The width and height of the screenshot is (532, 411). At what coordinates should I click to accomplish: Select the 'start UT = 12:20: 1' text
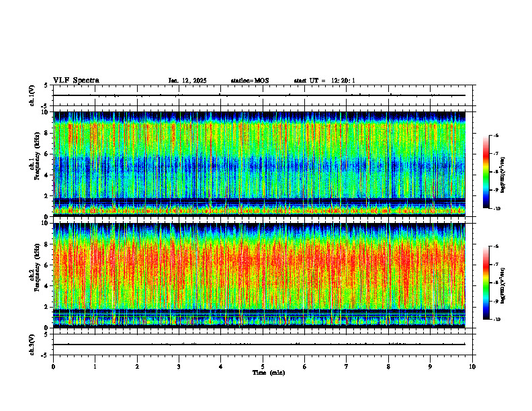click(324, 81)
